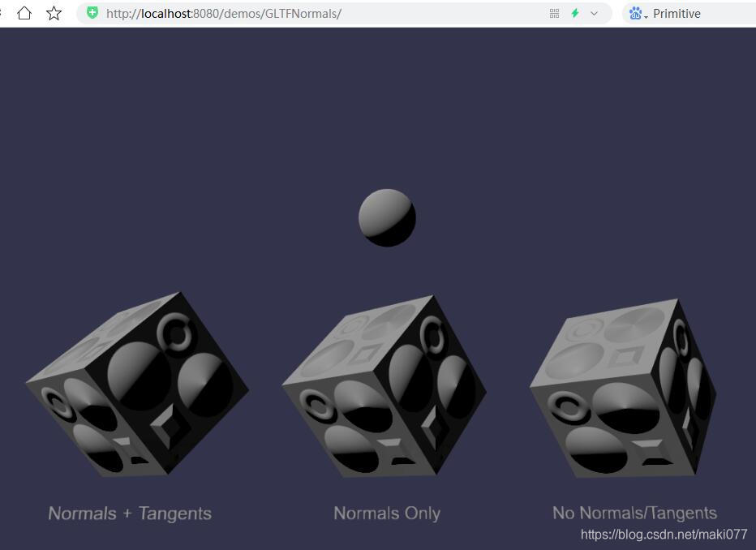The width and height of the screenshot is (756, 550).
Task: Select the cube above 'Normals + Tangents'
Action: [x=137, y=385]
